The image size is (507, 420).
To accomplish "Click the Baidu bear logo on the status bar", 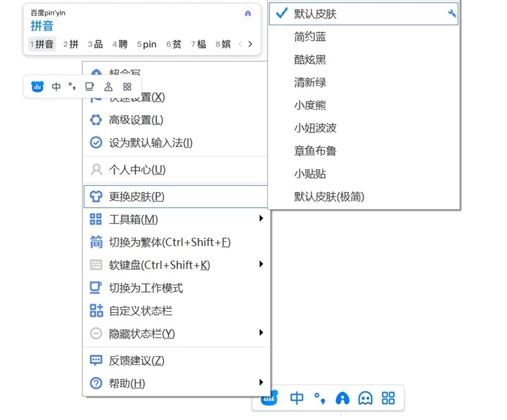I will 37,87.
